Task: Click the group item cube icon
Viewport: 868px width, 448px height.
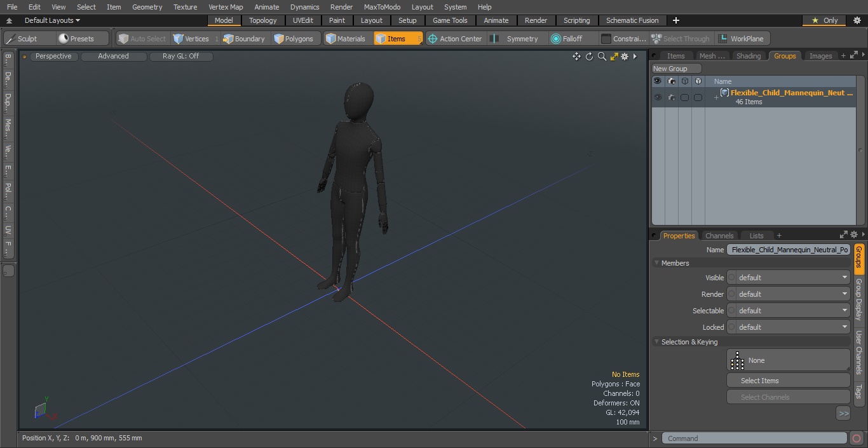Action: tap(724, 93)
